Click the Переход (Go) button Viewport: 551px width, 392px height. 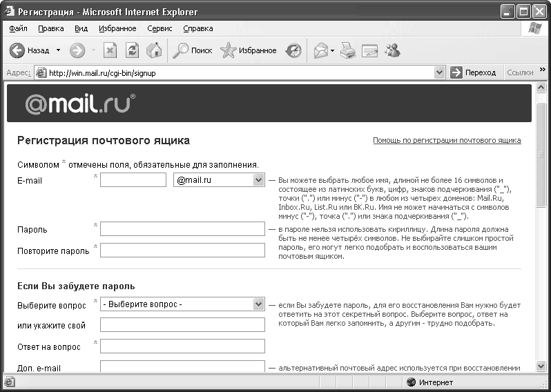pos(473,72)
